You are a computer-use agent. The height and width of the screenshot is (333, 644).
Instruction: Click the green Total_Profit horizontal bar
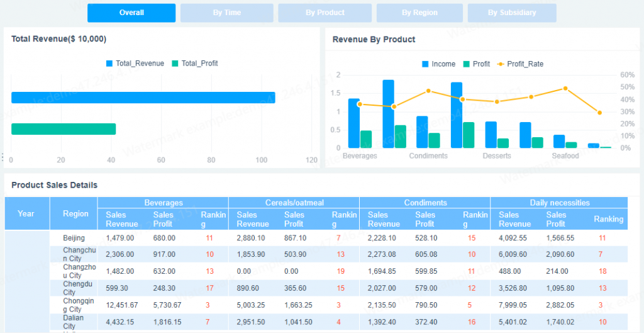click(x=64, y=129)
